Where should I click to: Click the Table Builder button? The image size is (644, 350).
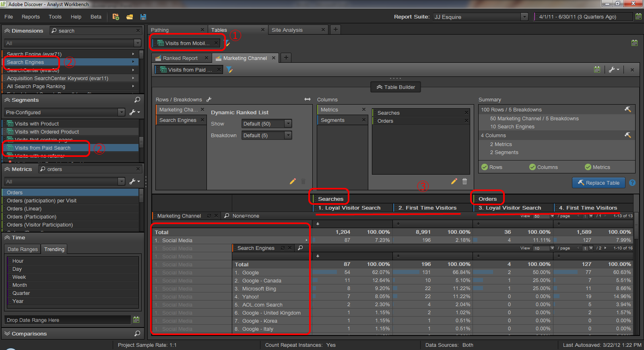click(396, 87)
